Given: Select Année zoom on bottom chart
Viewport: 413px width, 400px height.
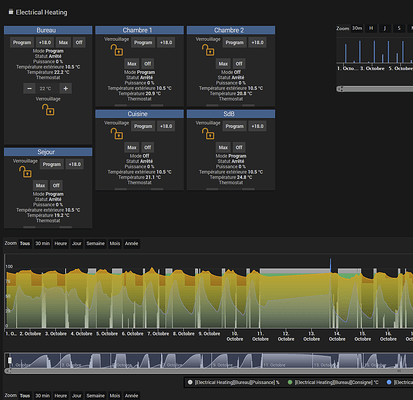Looking at the screenshot, I should click(x=131, y=396).
